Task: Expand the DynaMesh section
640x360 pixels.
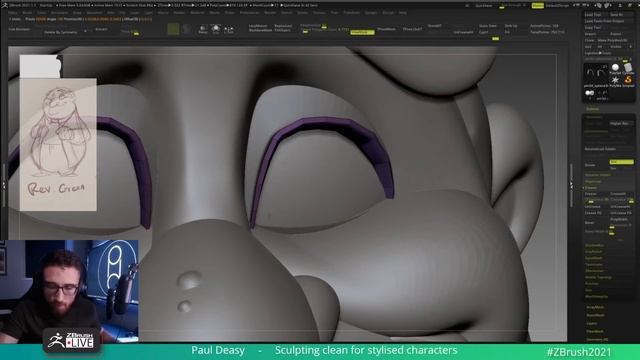Action: tap(594, 258)
